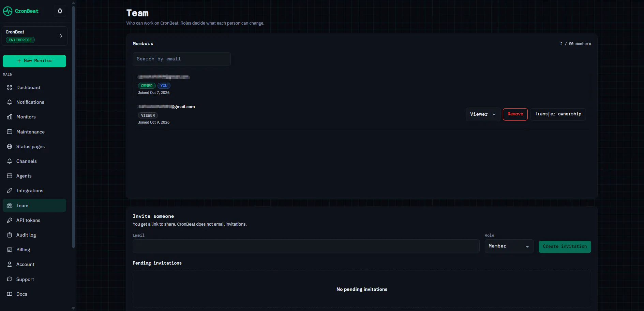The image size is (644, 311).
Task: Click the API tokens key icon
Action: pos(10,220)
